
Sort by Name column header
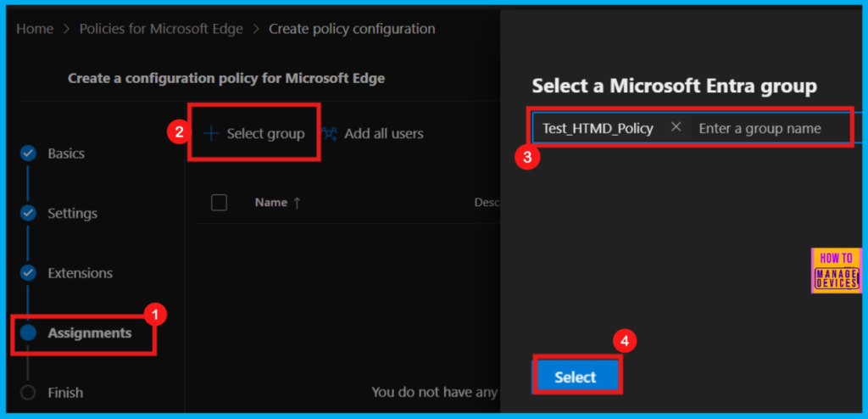[271, 203]
